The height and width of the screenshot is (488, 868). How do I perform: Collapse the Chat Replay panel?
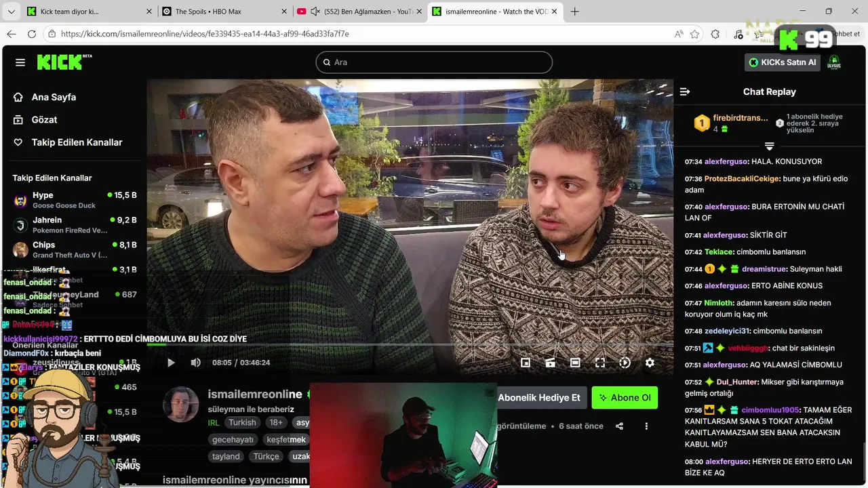[x=685, y=91]
